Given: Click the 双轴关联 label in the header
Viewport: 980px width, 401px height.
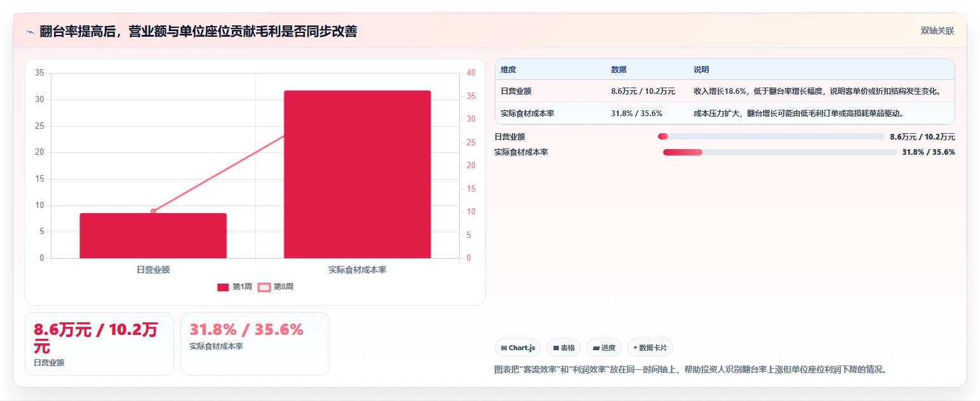Looking at the screenshot, I should 937,31.
